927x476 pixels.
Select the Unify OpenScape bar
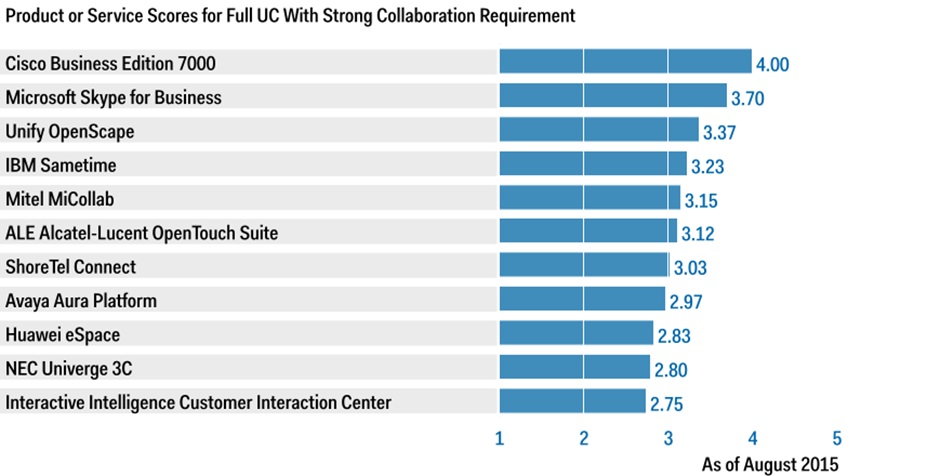(x=598, y=130)
